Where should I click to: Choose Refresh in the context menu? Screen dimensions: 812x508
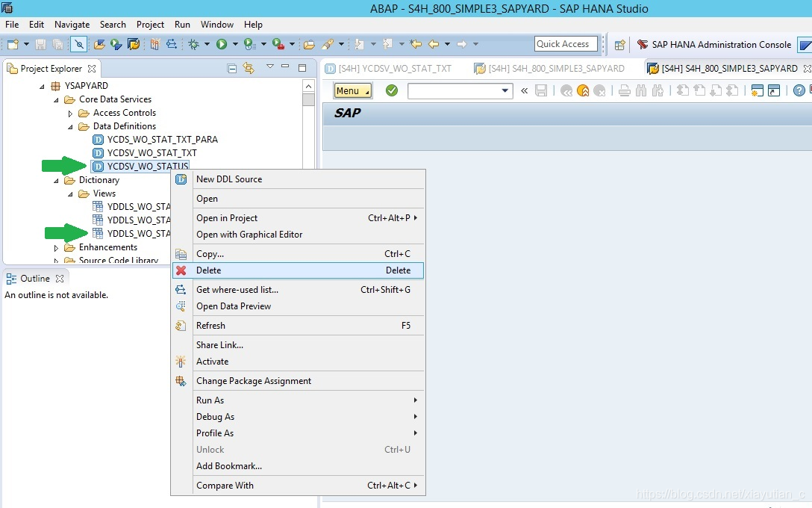(299, 326)
